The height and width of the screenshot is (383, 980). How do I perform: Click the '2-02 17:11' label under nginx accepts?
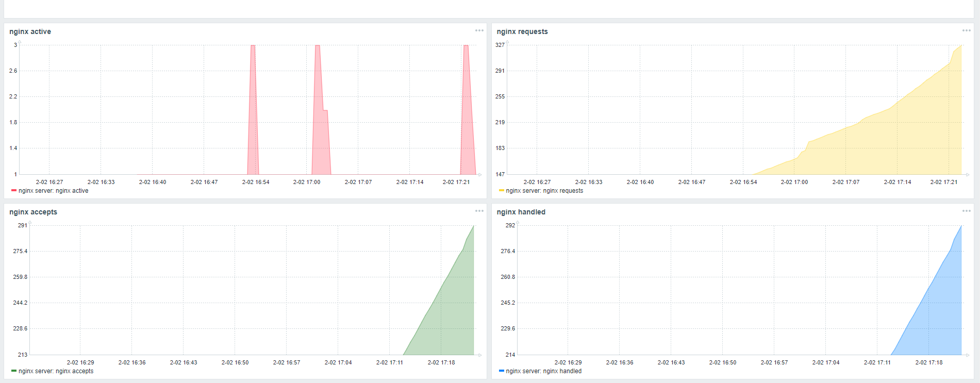390,362
